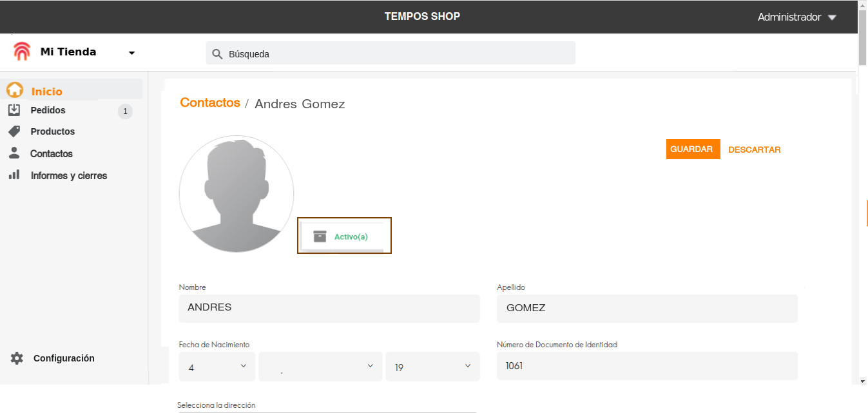Open the birth month dropdown

(320, 367)
